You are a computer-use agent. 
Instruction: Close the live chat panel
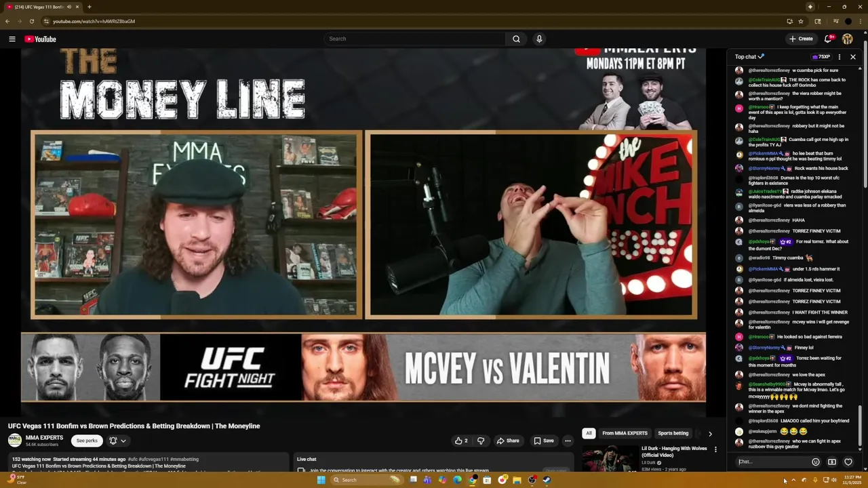coord(853,57)
